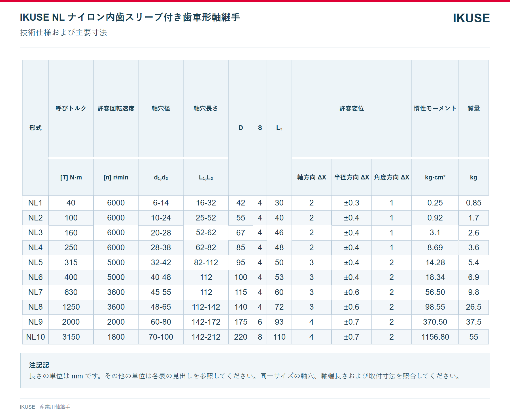Click the '許容回転速度' header cell
Viewport: 510px width, 420px height.
coord(116,108)
